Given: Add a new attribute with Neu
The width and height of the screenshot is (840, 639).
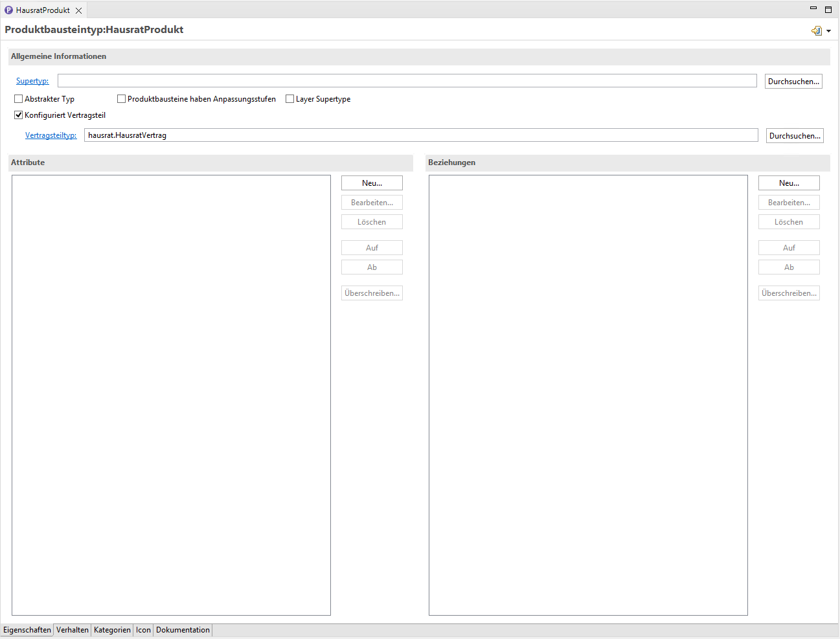Looking at the screenshot, I should 372,183.
